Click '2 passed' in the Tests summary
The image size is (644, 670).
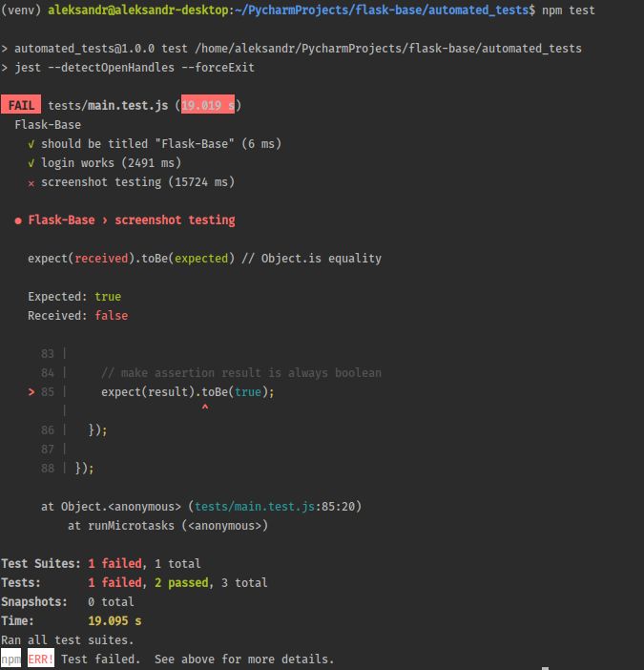[x=181, y=583]
